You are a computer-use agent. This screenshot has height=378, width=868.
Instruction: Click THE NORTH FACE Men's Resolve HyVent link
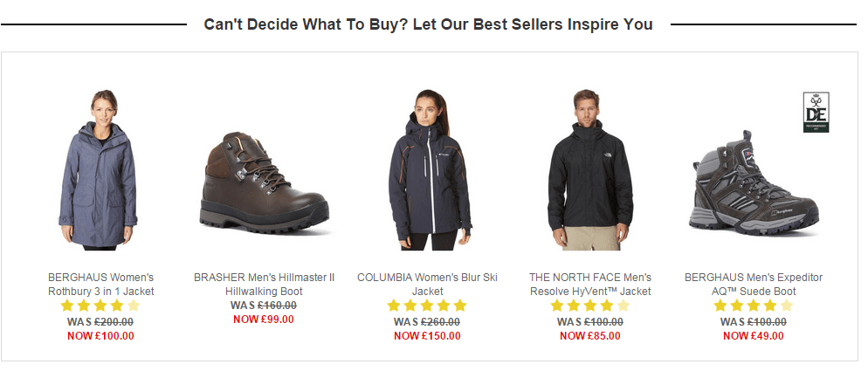(590, 285)
